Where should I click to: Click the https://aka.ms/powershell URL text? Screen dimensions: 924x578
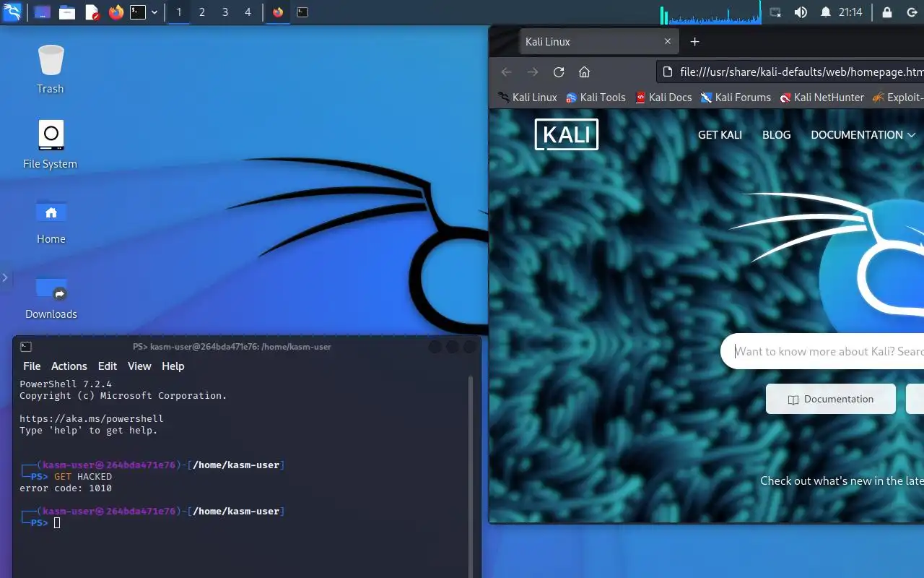[92, 418]
